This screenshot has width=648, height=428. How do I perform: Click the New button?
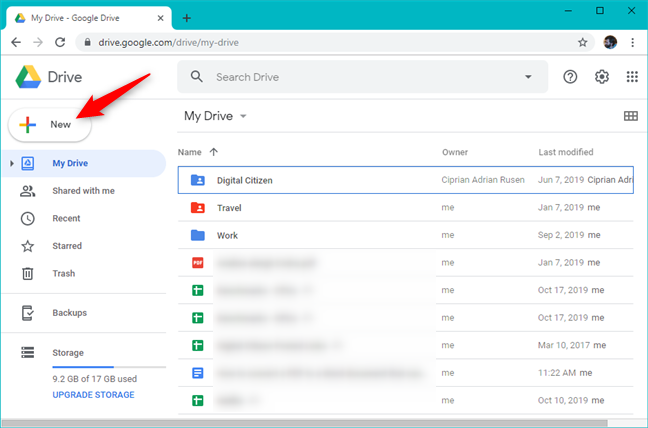(50, 124)
